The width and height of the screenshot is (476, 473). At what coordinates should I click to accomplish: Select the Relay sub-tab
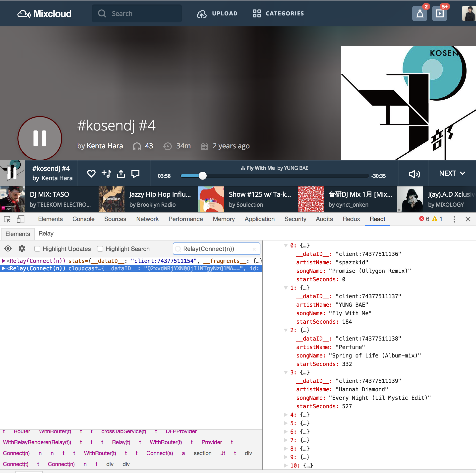click(x=46, y=234)
